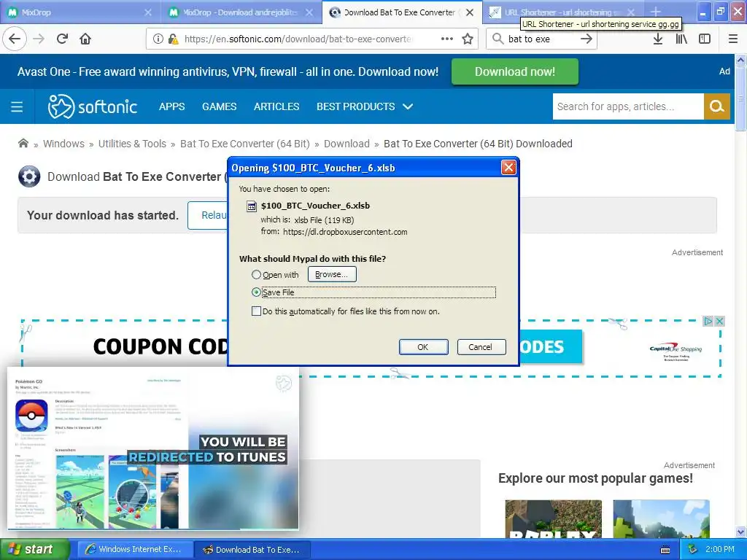Click the padlock warning icon in address bar

(173, 39)
